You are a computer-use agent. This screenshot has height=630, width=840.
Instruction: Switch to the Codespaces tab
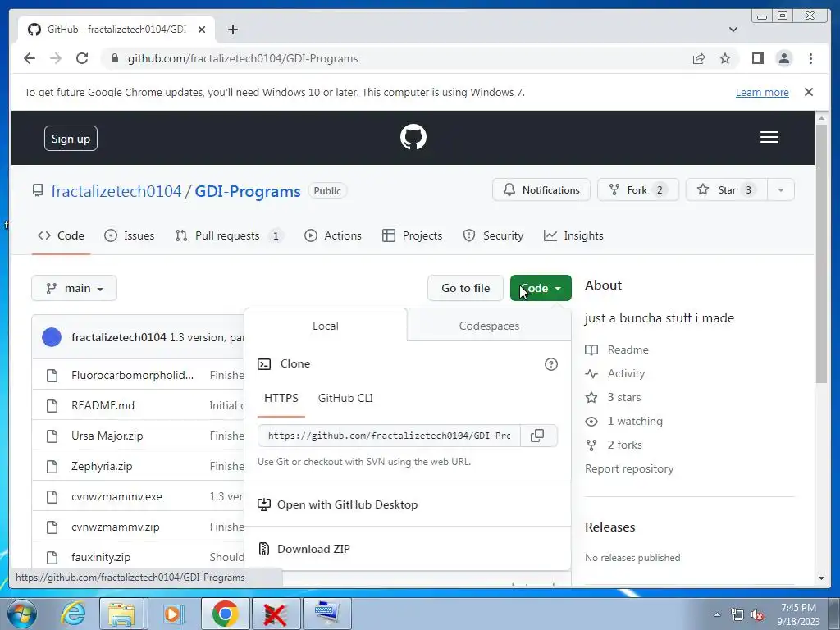click(489, 326)
